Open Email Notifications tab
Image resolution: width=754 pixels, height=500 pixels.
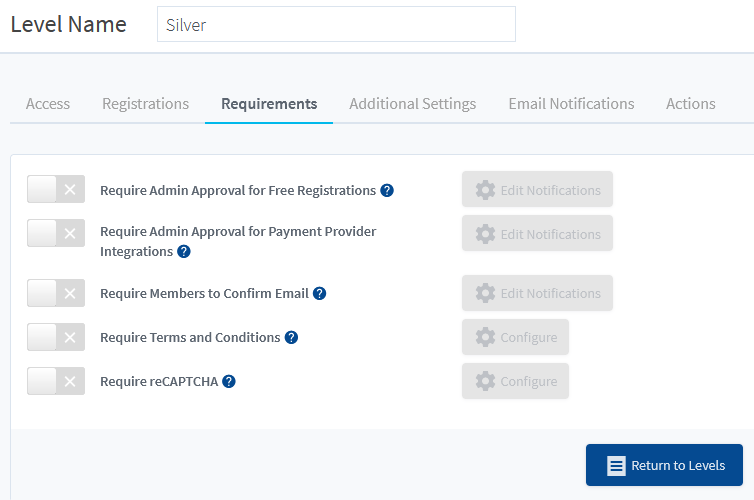(x=571, y=104)
